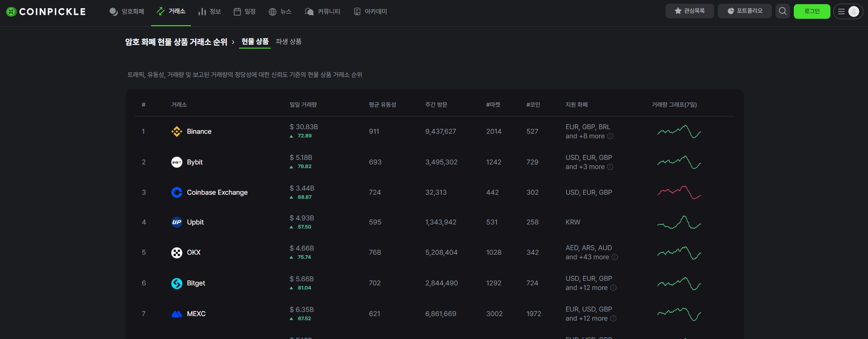Click Bybit daily volume $ 5.18B
The width and height of the screenshot is (868, 339).
[301, 158]
